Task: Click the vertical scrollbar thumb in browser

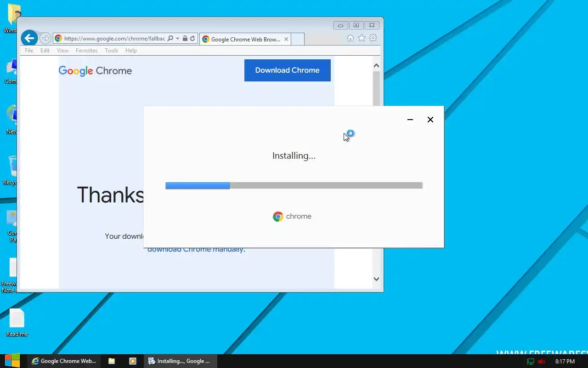Action: [376, 88]
